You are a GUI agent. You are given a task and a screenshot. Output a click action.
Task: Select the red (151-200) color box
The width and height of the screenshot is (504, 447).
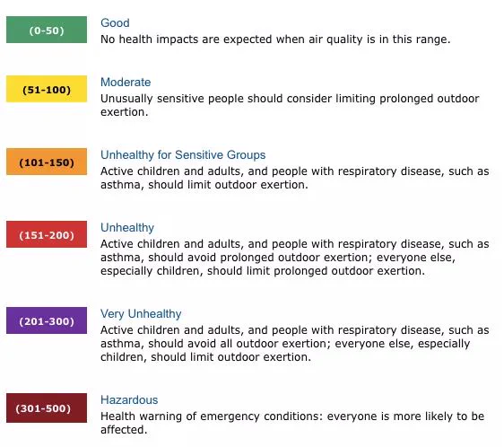pyautogui.click(x=47, y=234)
